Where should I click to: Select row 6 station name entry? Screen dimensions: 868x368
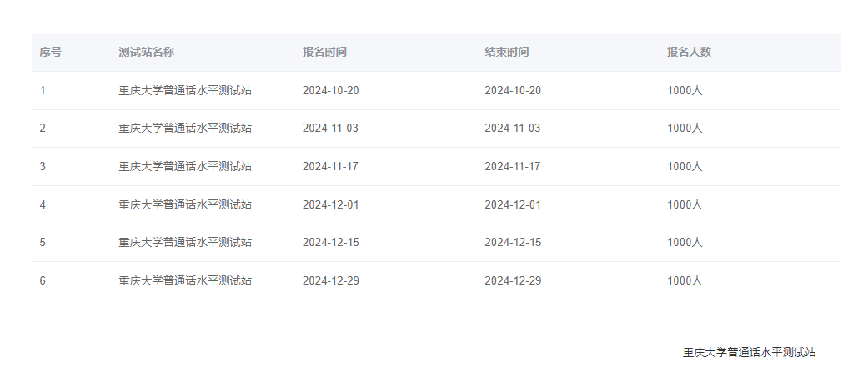coord(185,280)
